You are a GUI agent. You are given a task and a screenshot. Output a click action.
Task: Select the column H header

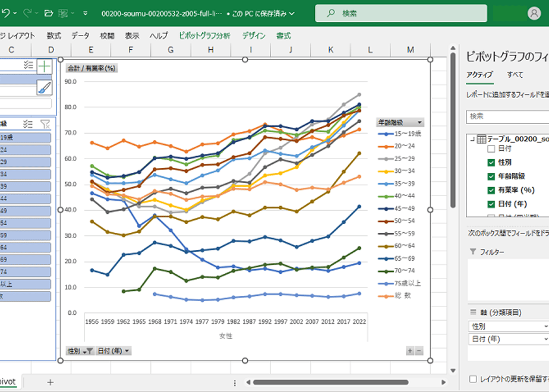click(x=211, y=50)
